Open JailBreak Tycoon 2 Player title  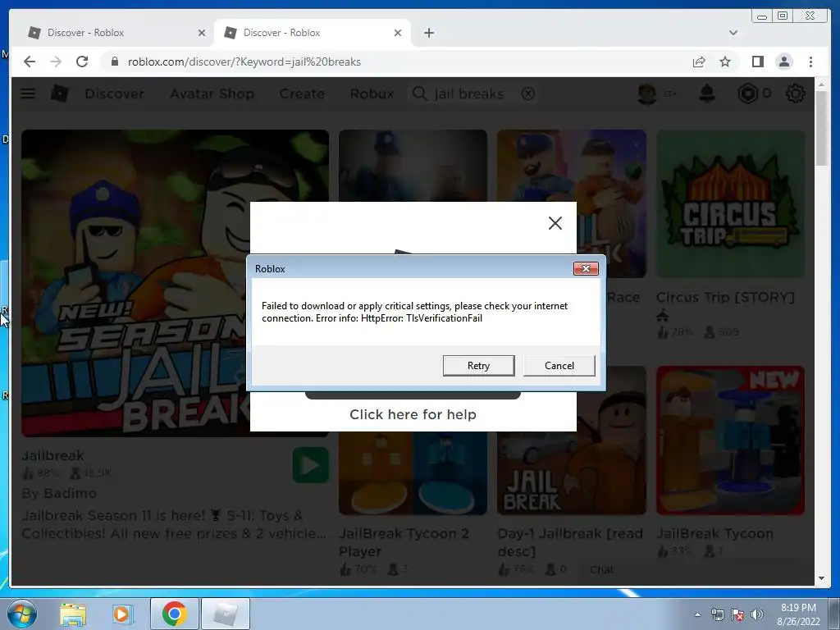click(404, 542)
